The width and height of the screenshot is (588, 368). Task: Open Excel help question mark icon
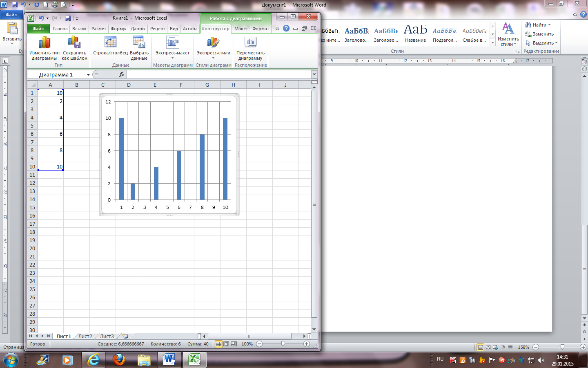[286, 28]
